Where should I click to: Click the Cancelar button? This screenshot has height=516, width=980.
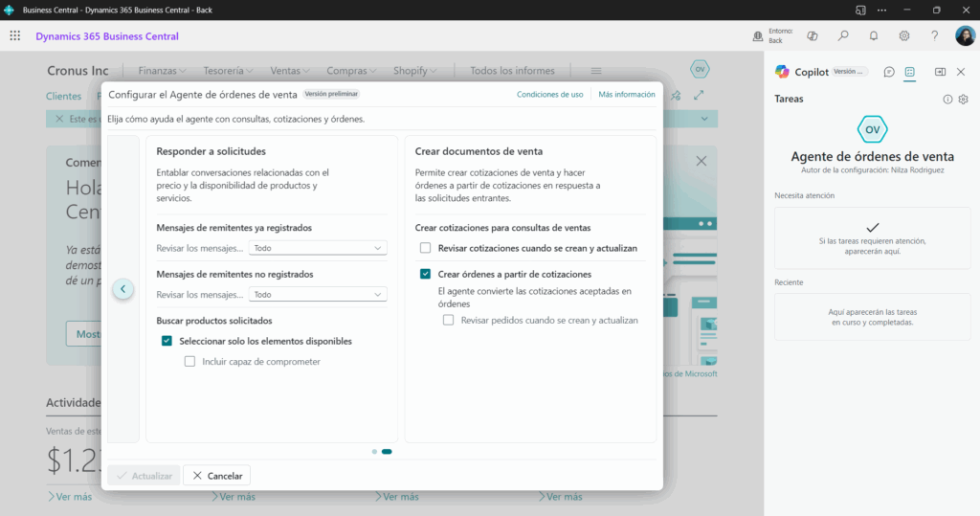(217, 476)
